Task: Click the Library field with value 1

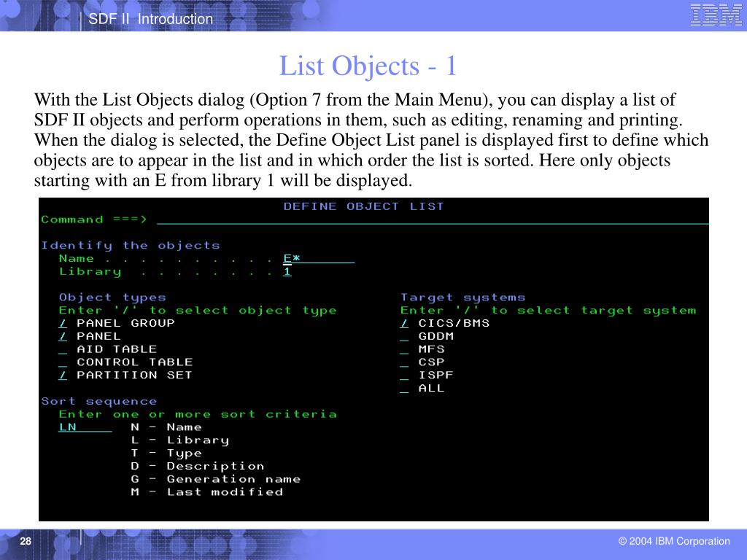Action: coord(287,271)
